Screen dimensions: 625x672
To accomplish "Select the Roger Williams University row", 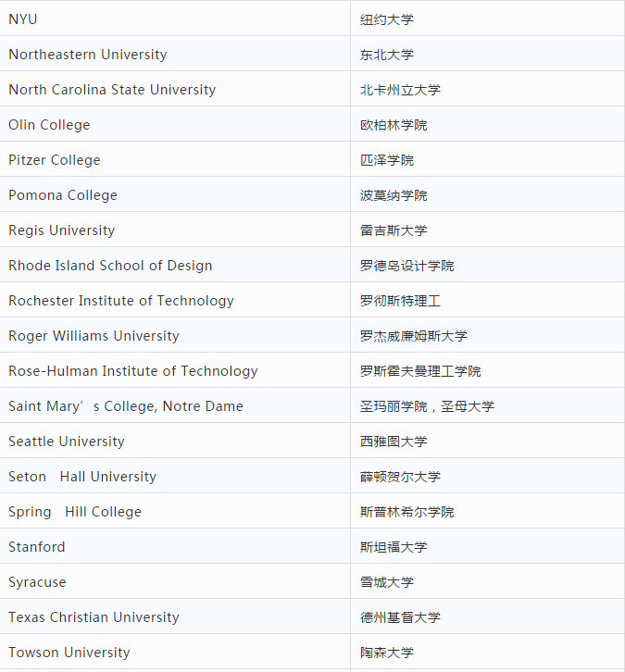I will click(x=94, y=336).
